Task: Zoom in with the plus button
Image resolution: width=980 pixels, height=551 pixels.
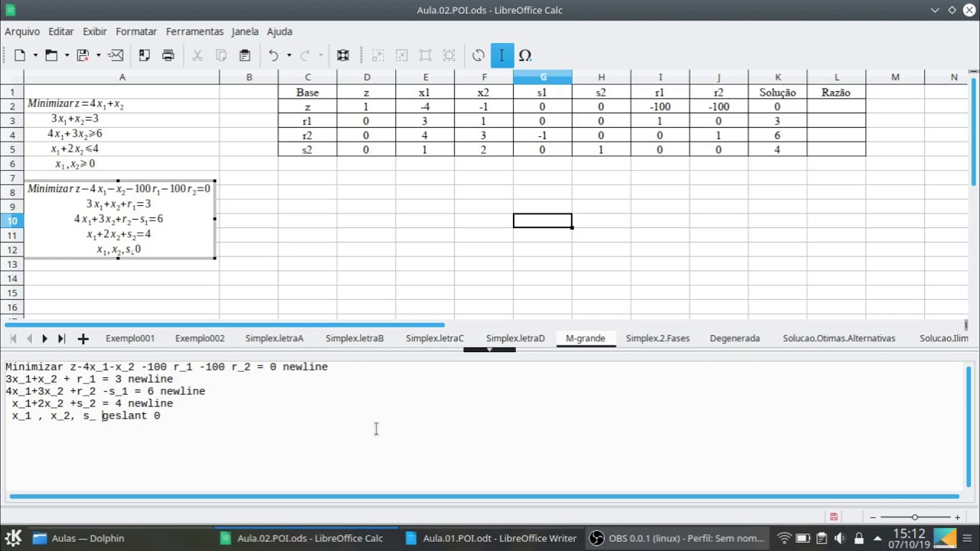Action: pyautogui.click(x=957, y=517)
